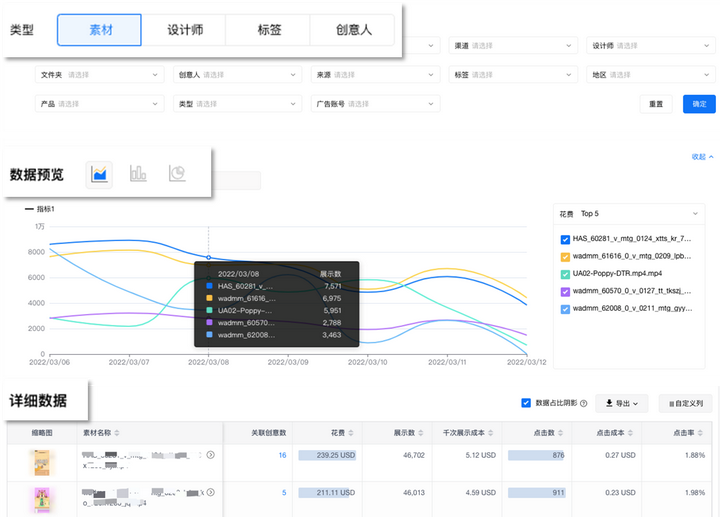Open the 类型 filter dropdown
720x517 pixels.
click(x=237, y=104)
